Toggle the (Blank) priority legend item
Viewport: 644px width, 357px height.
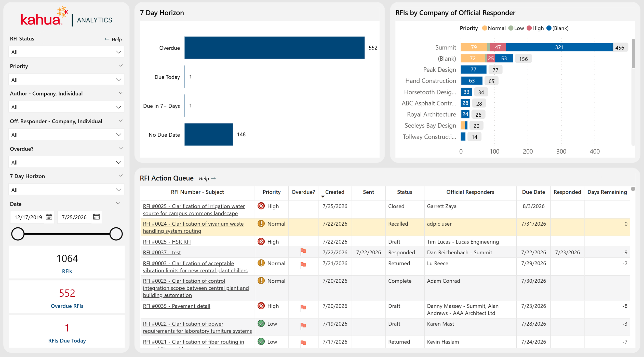[557, 28]
